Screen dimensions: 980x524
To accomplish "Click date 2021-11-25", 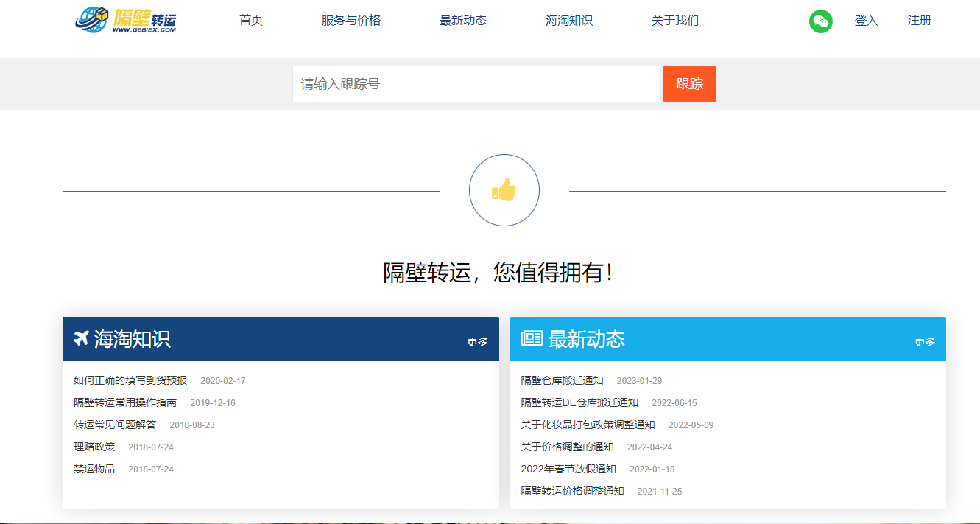I will click(660, 492).
